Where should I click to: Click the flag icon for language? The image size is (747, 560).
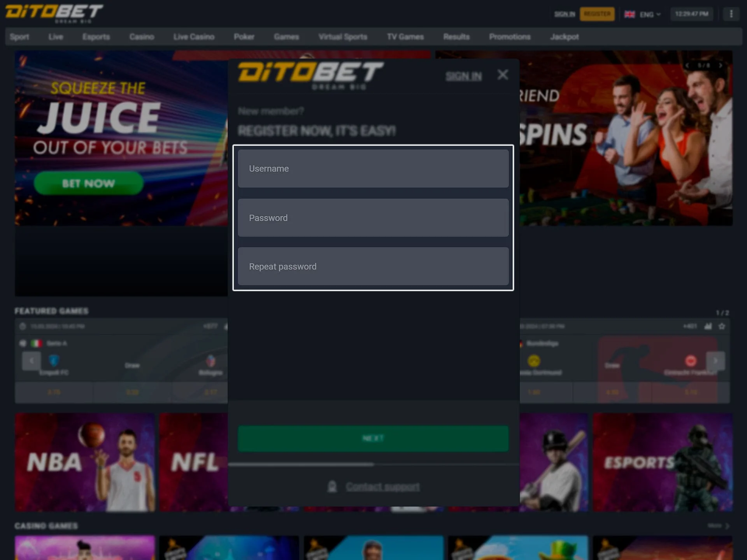(x=631, y=14)
